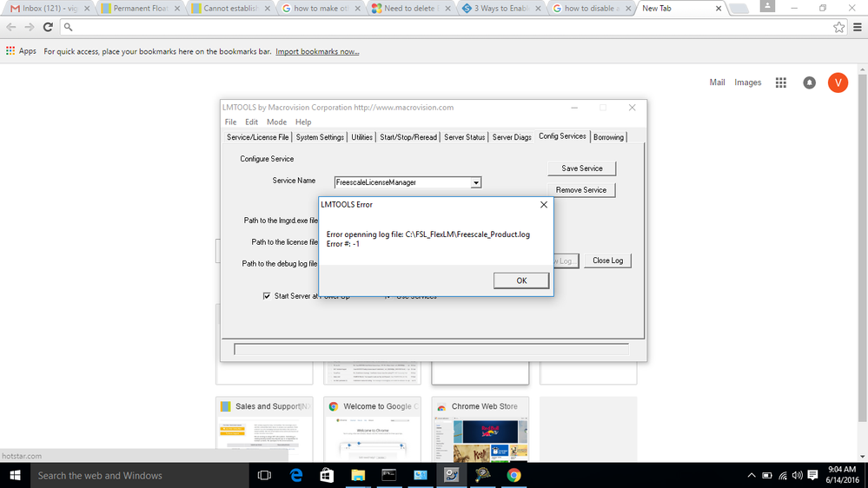The width and height of the screenshot is (868, 488).
Task: Switch to the Inbox (121) Gmail tab
Action: 50,9
